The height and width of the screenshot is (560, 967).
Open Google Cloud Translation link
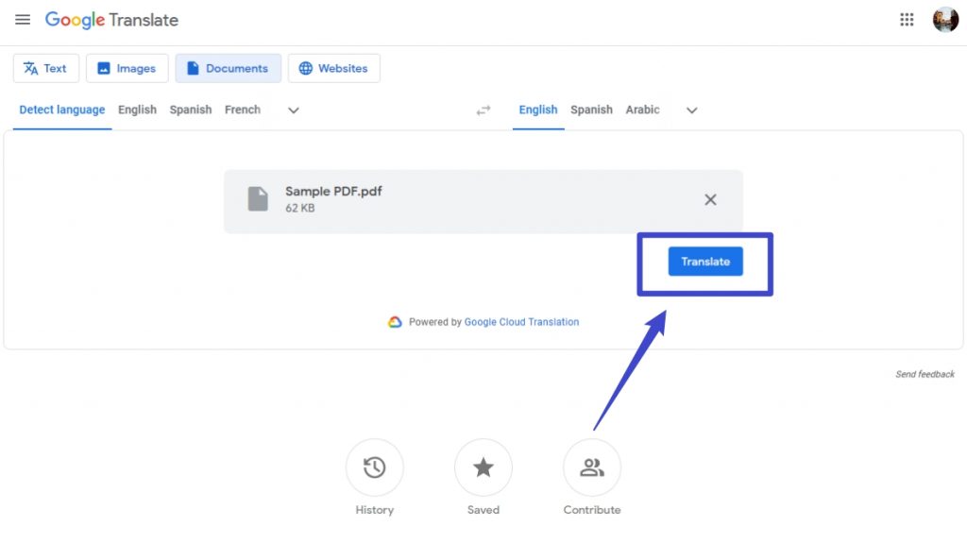tap(521, 322)
